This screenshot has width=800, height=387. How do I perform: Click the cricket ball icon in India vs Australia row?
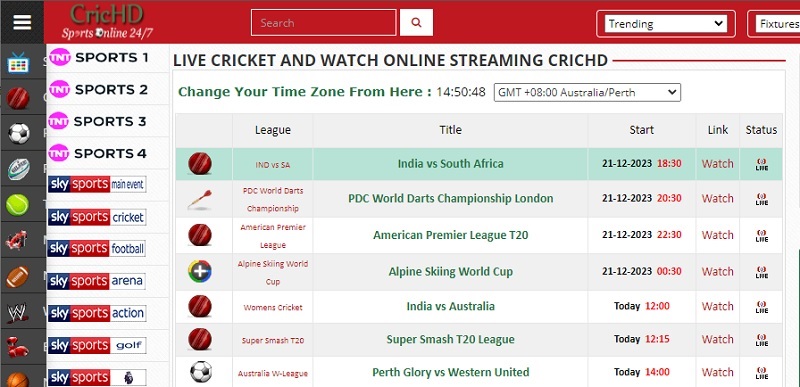199,306
